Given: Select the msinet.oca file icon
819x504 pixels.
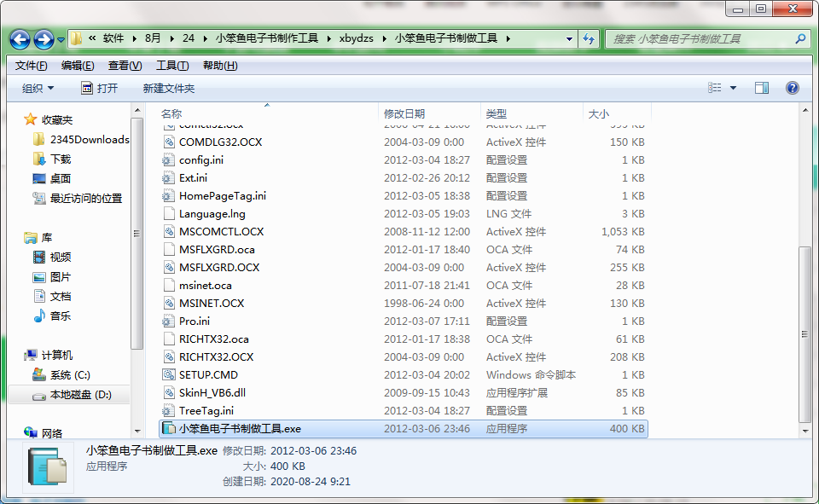Looking at the screenshot, I should coord(169,285).
